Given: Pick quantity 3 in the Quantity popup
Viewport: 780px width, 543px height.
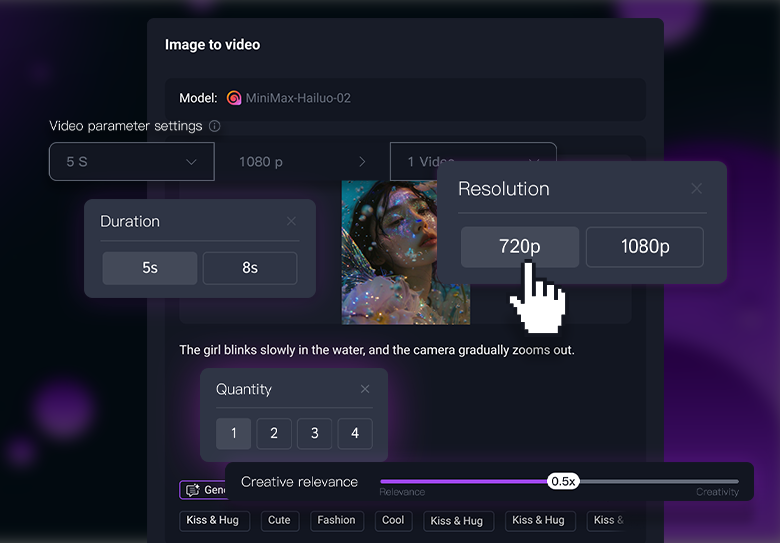Looking at the screenshot, I should 314,433.
